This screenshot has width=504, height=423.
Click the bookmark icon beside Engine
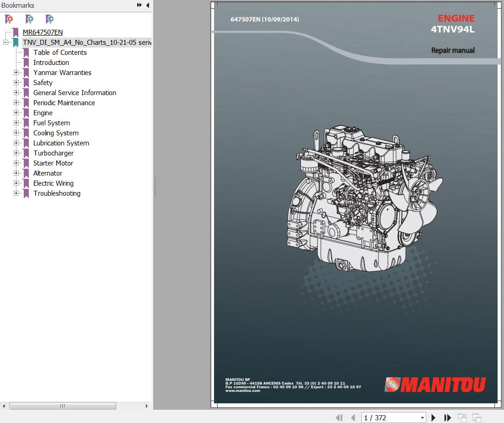27,113
